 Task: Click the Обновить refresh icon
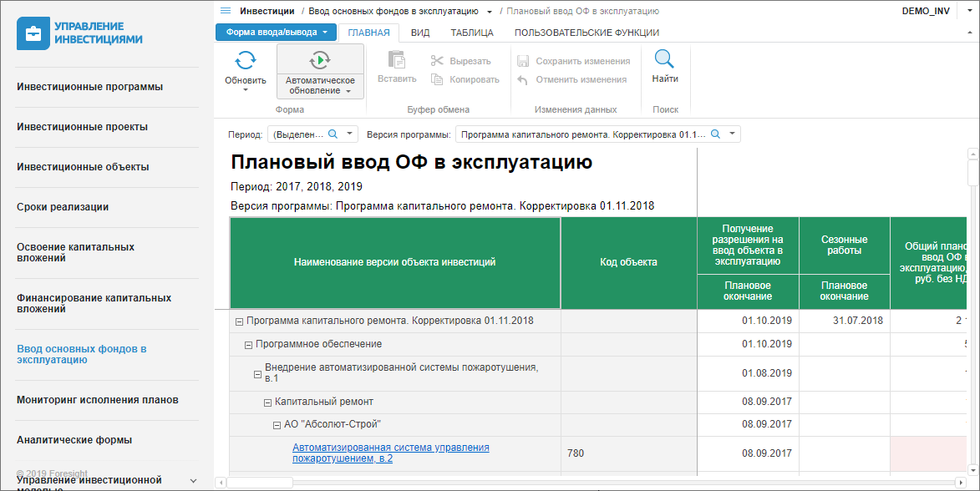coord(245,60)
